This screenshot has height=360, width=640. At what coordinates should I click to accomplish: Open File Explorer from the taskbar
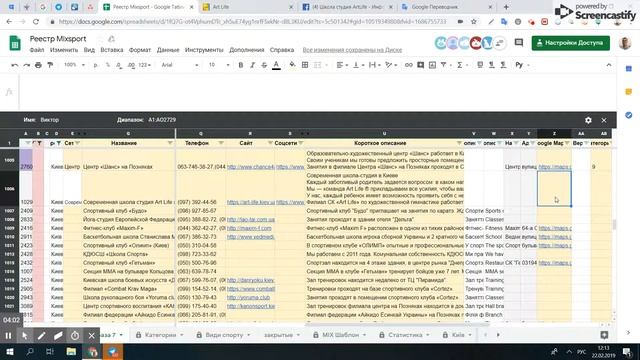(x=71, y=351)
